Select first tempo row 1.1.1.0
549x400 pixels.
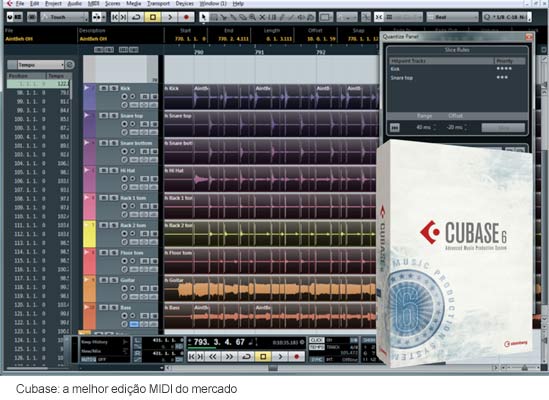click(x=39, y=84)
